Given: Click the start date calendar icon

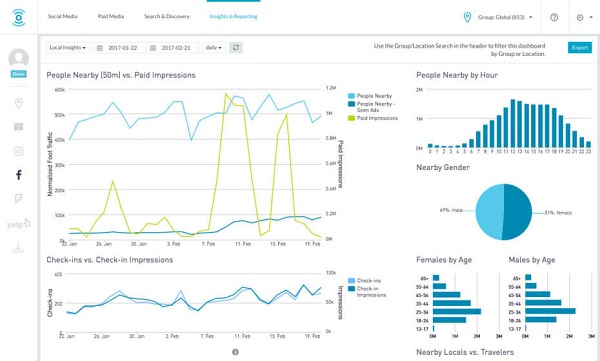Looking at the screenshot, I should pyautogui.click(x=99, y=48).
